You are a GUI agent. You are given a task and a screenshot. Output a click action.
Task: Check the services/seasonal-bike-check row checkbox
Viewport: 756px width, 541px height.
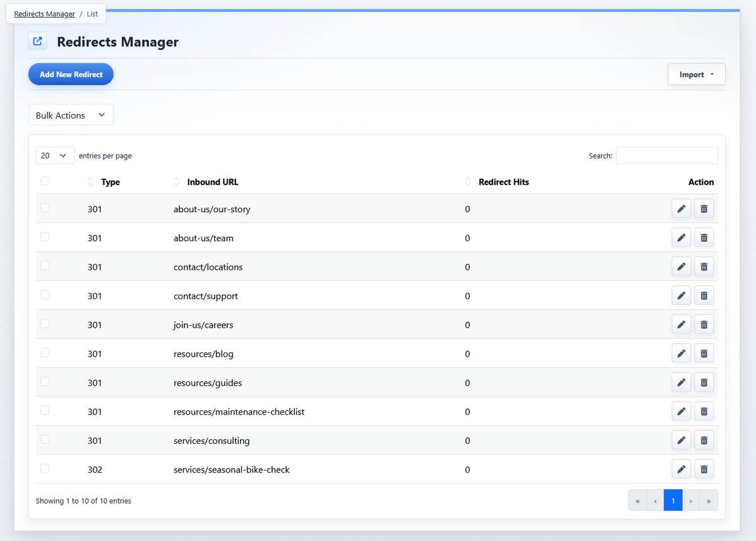44,468
